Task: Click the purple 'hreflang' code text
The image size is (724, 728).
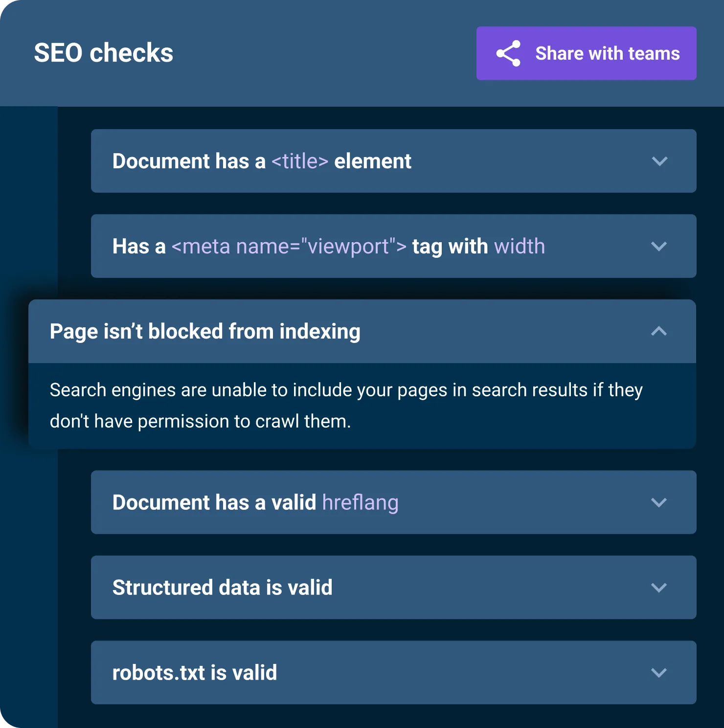Action: pos(360,502)
